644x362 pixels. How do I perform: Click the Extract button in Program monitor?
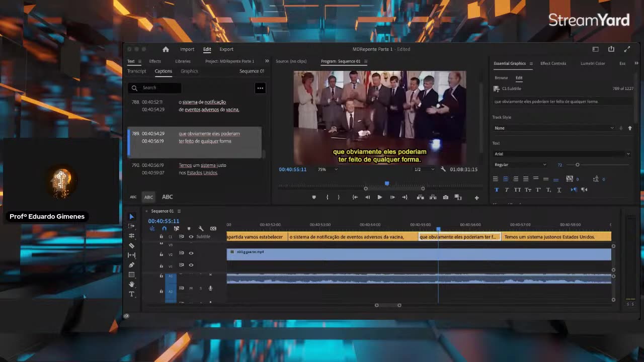433,198
